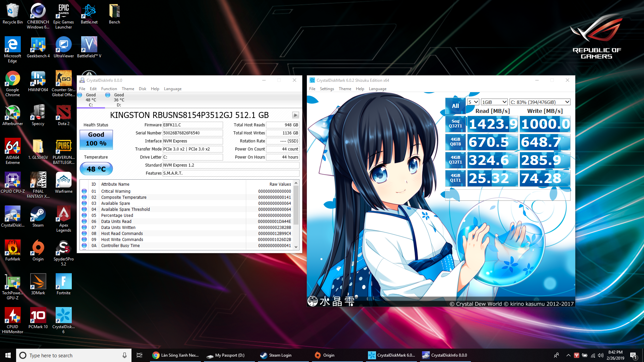644x362 pixels.
Task: Open the Bench folder icon
Action: pyautogui.click(x=114, y=14)
